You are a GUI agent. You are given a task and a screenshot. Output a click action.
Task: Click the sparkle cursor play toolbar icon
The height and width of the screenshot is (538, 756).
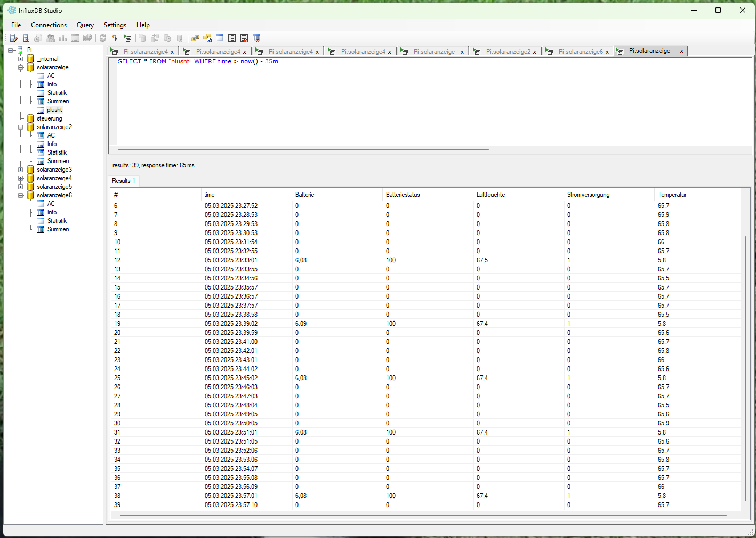tap(115, 38)
